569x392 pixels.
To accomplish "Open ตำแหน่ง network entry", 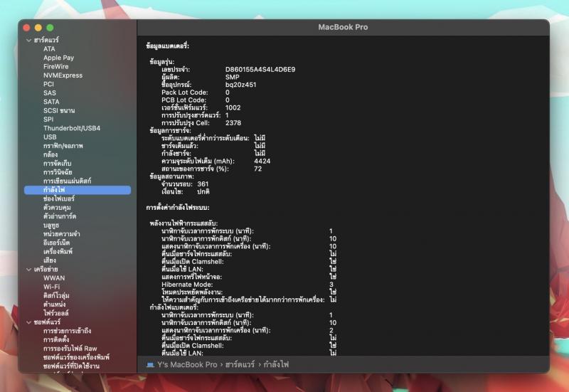I will click(x=55, y=304).
